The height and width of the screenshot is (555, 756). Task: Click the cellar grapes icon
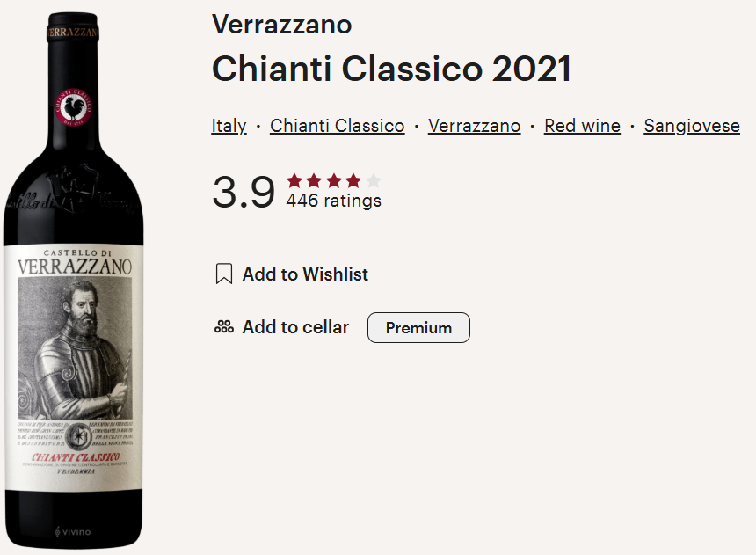pyautogui.click(x=223, y=326)
